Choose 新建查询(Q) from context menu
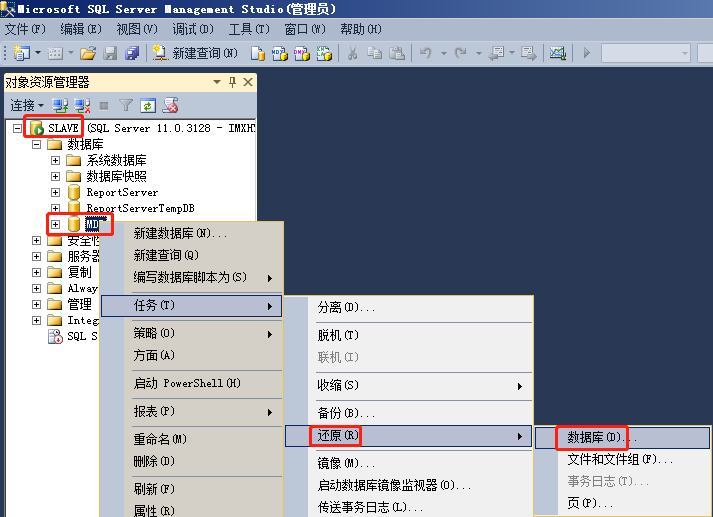 pos(191,255)
